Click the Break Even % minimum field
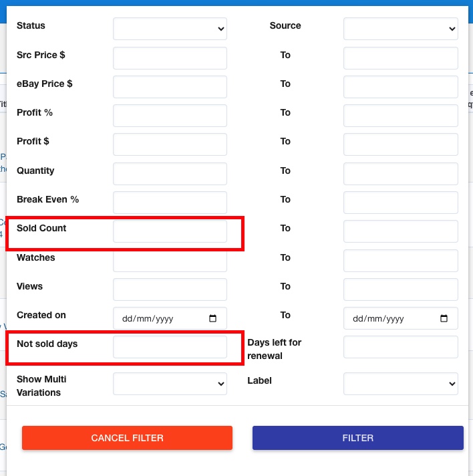The width and height of the screenshot is (473, 476). pos(170,203)
